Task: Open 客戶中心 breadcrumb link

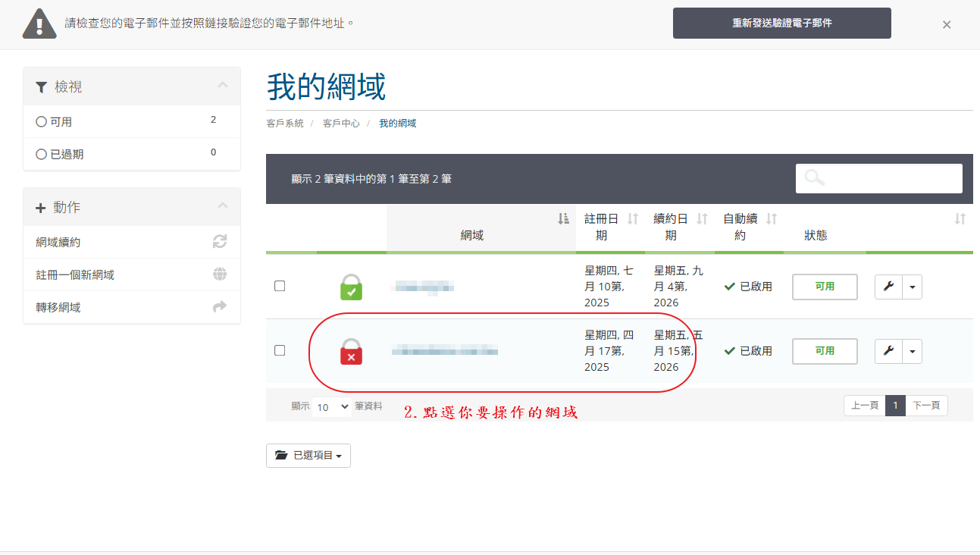Action: [x=341, y=123]
